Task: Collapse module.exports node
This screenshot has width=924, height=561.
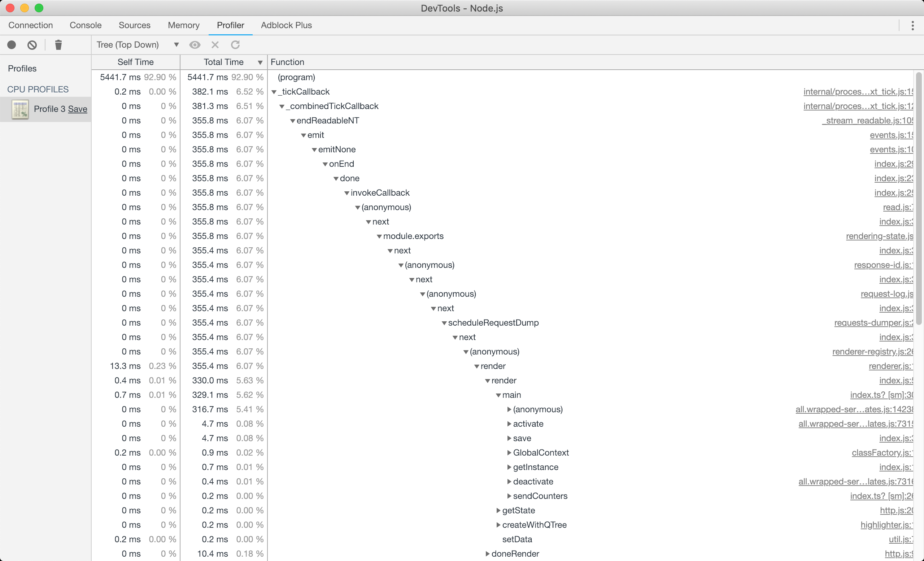Action: click(379, 236)
